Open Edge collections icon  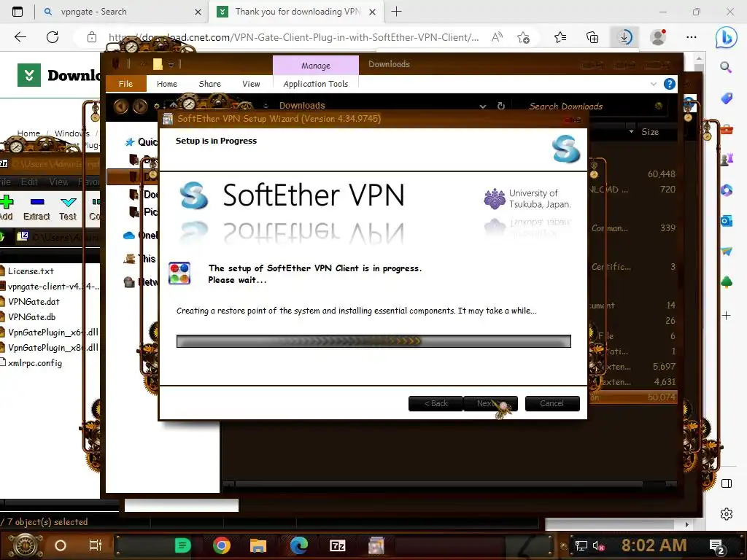(x=592, y=37)
